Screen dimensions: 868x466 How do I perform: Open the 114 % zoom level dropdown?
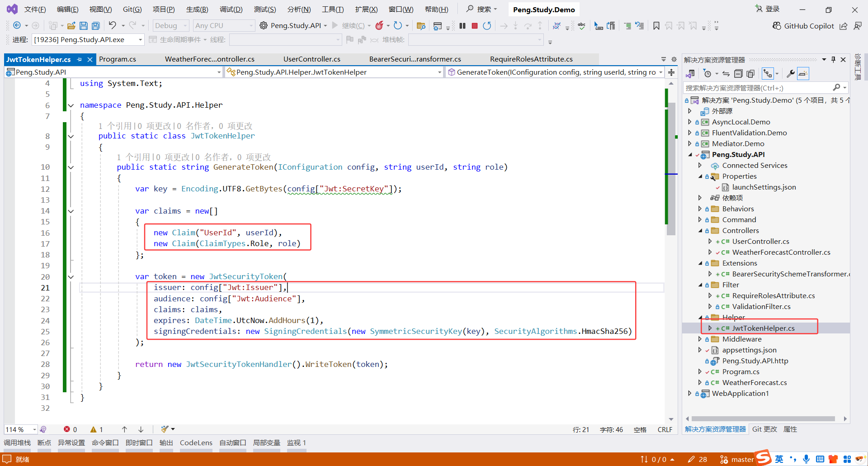[x=21, y=429]
